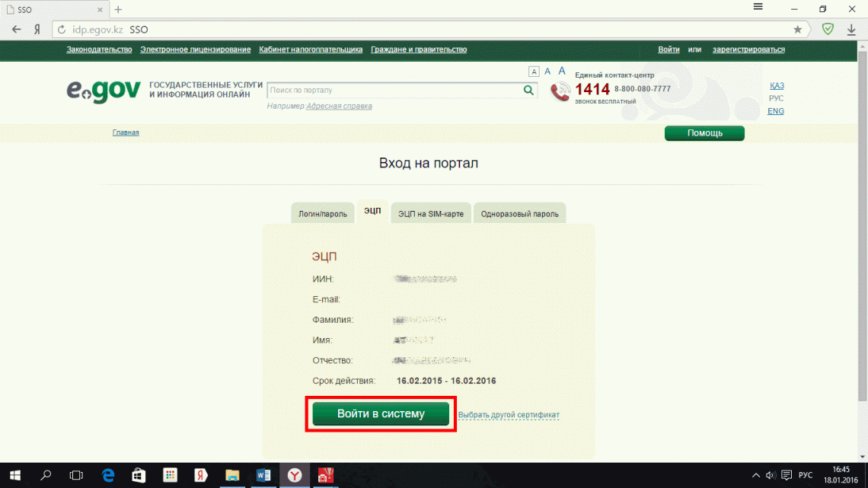Select the largest font size letter A
868x488 pixels.
[x=561, y=71]
